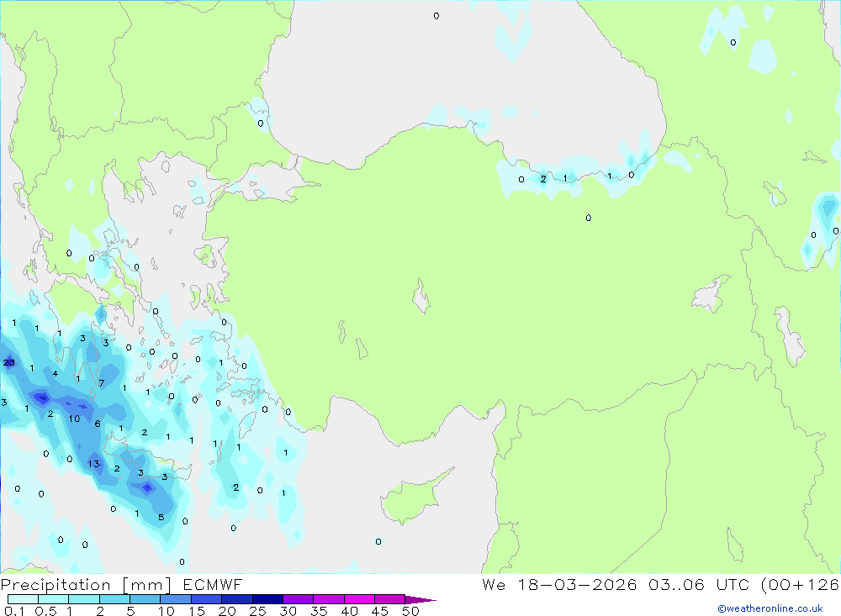
Task: Click the '30' legend scale label
Action: [288, 611]
